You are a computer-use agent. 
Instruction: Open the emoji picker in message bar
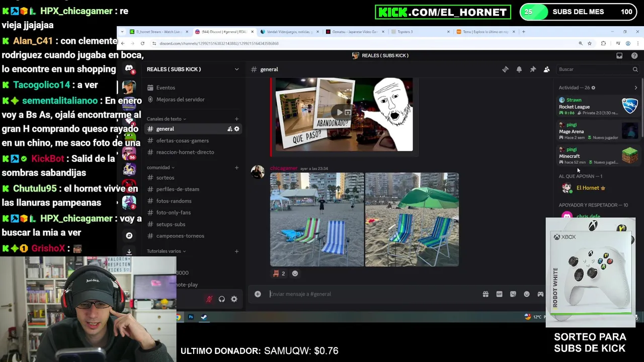click(x=527, y=294)
